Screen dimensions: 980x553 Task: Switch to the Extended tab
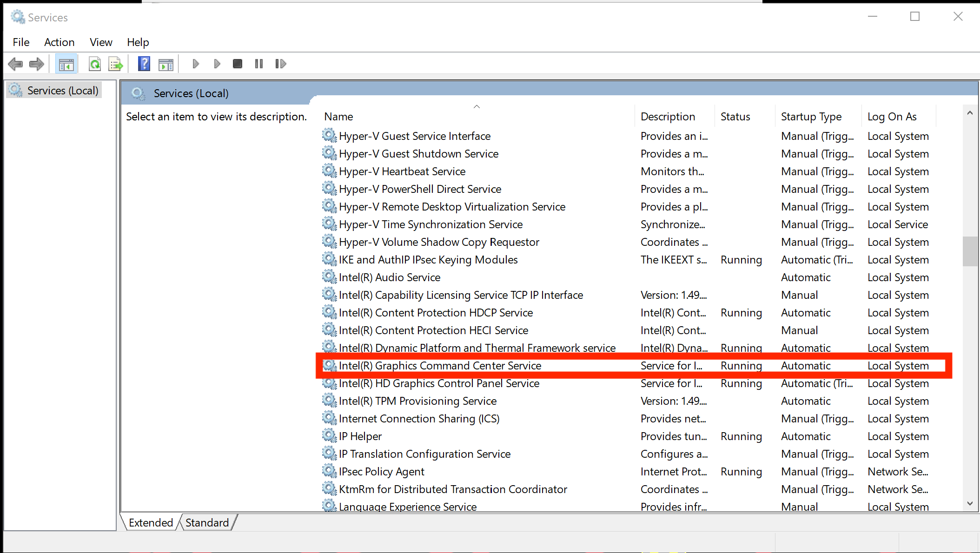tap(151, 523)
